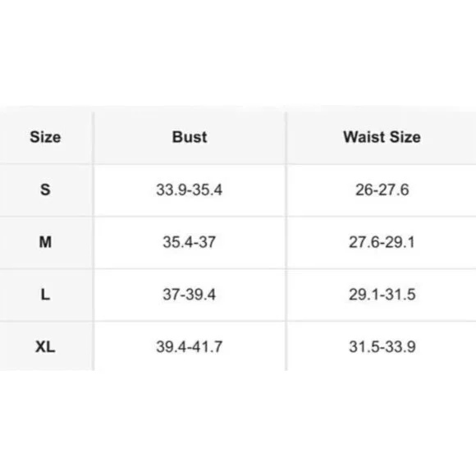
Task: Click the Size column header
Action: click(x=45, y=137)
